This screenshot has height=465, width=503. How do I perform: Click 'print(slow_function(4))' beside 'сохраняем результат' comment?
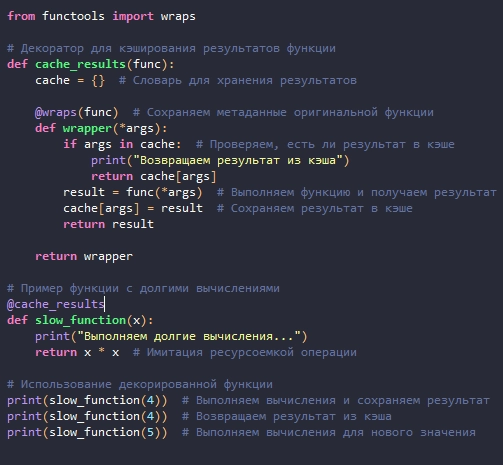pyautogui.click(x=87, y=400)
